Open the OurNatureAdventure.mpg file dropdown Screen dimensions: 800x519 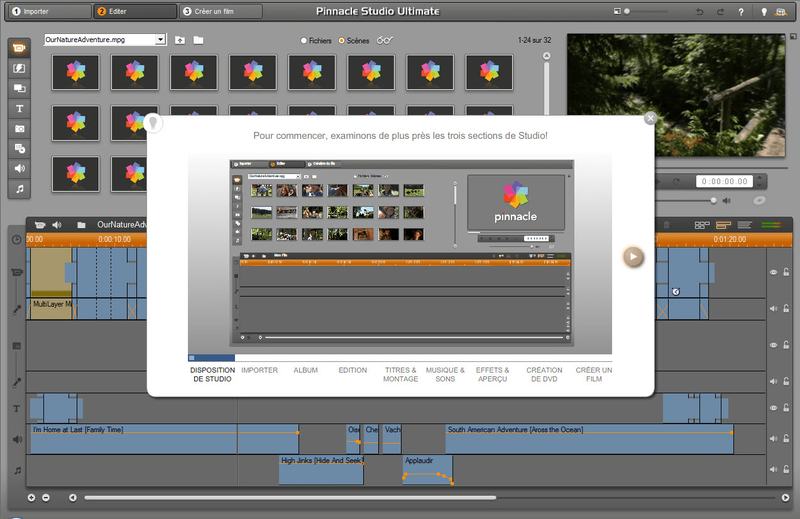160,40
